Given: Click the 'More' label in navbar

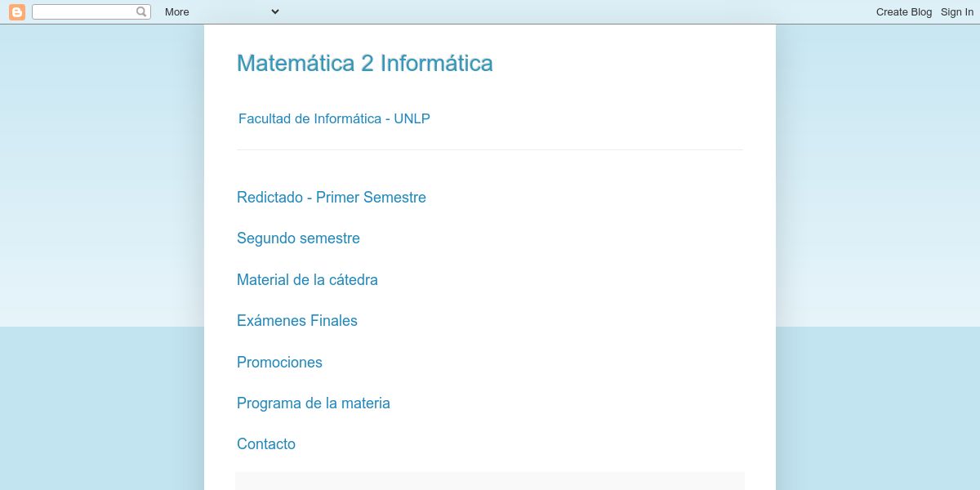Looking at the screenshot, I should 176,11.
